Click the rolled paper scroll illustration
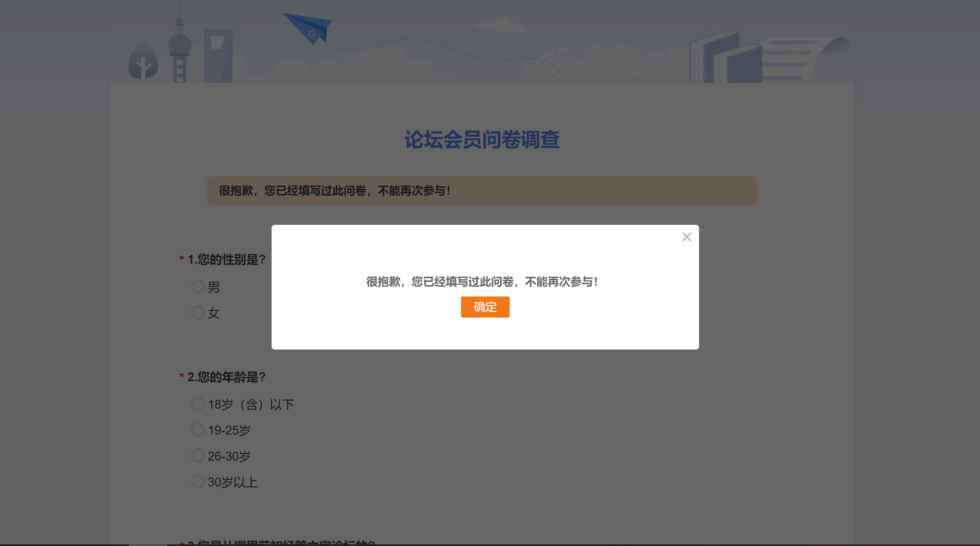The height and width of the screenshot is (546, 980). pyautogui.click(x=804, y=59)
